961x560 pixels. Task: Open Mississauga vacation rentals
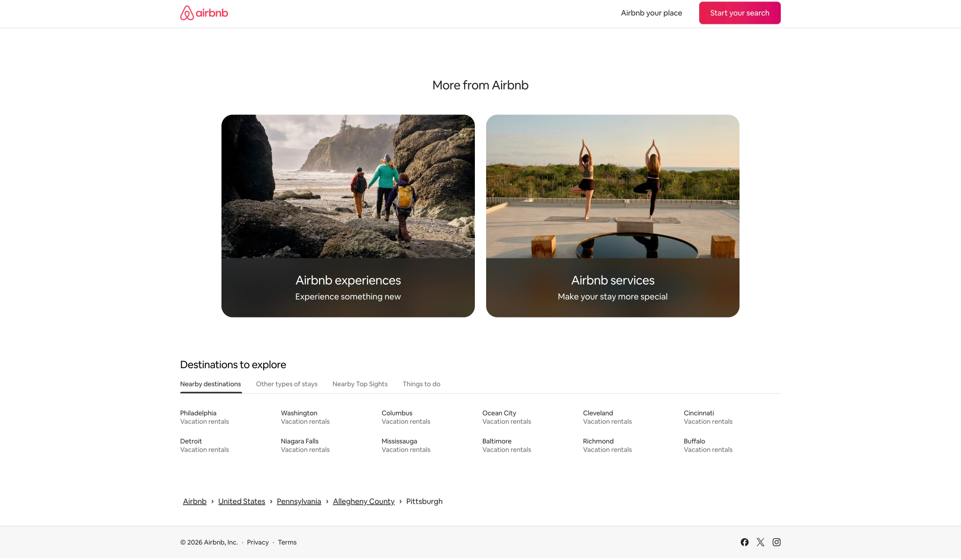pyautogui.click(x=406, y=446)
